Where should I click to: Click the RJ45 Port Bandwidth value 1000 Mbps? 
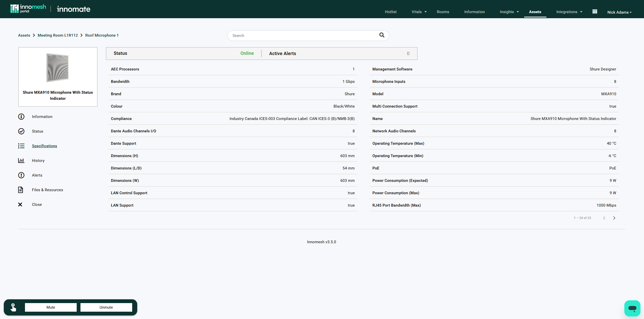tap(606, 205)
